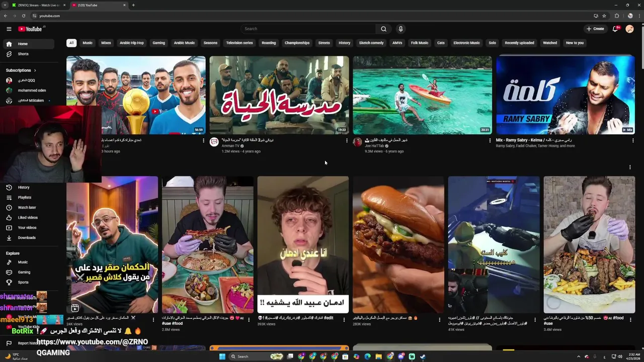Select the Sketch comedy chip
The height and width of the screenshot is (362, 644).
pos(371,43)
